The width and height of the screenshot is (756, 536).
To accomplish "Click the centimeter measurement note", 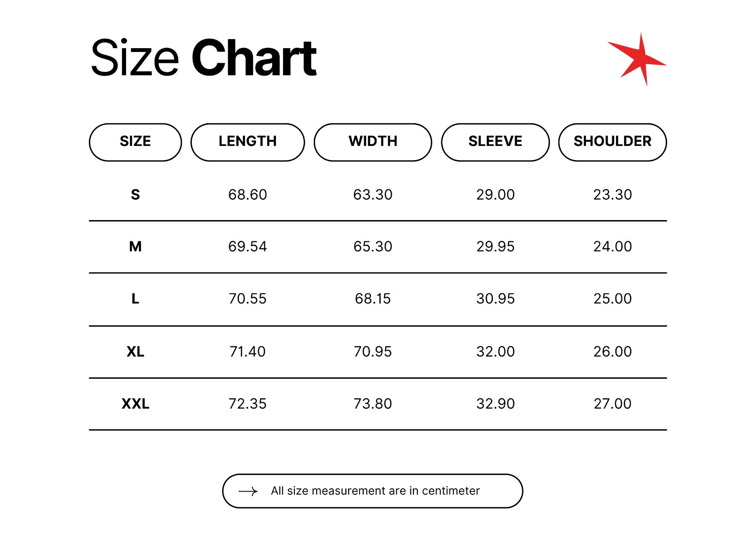I will (375, 491).
